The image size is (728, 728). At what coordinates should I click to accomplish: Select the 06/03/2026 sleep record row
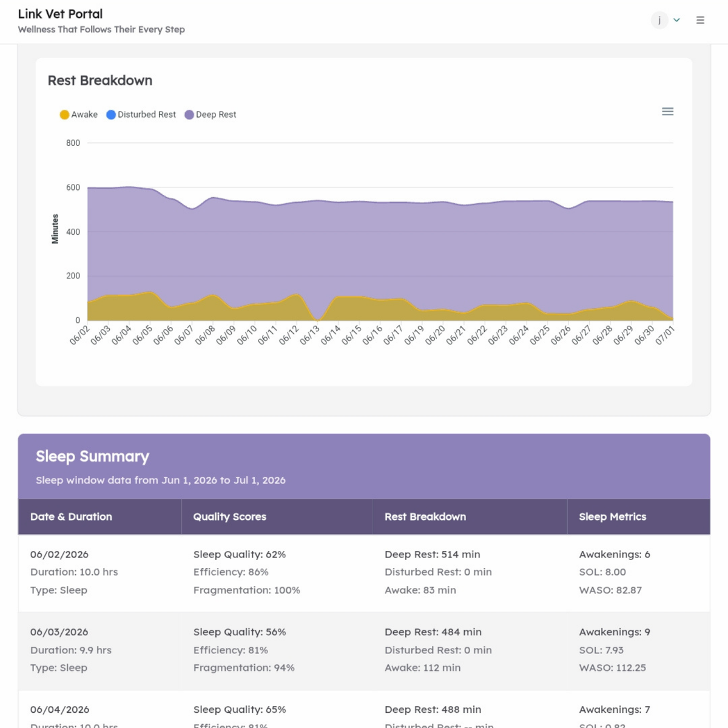point(364,650)
